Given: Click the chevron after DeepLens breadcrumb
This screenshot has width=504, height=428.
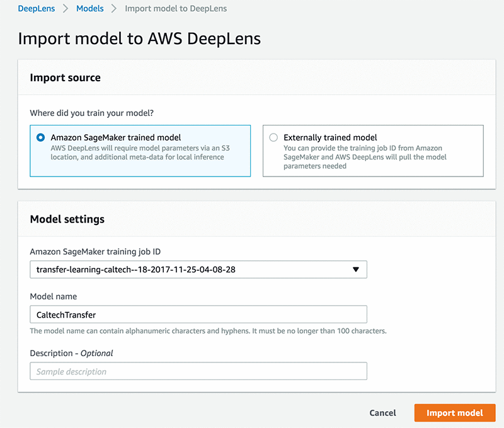Looking at the screenshot, I should (x=65, y=9).
